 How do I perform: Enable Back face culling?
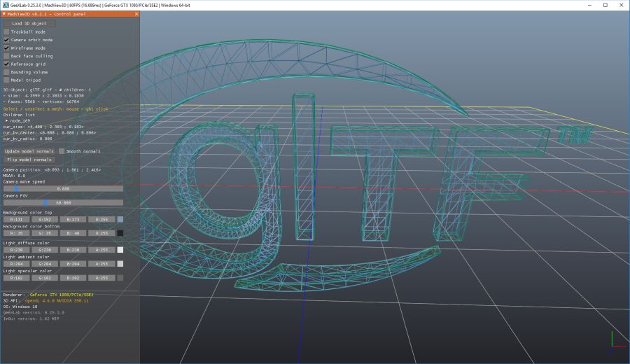coord(6,56)
